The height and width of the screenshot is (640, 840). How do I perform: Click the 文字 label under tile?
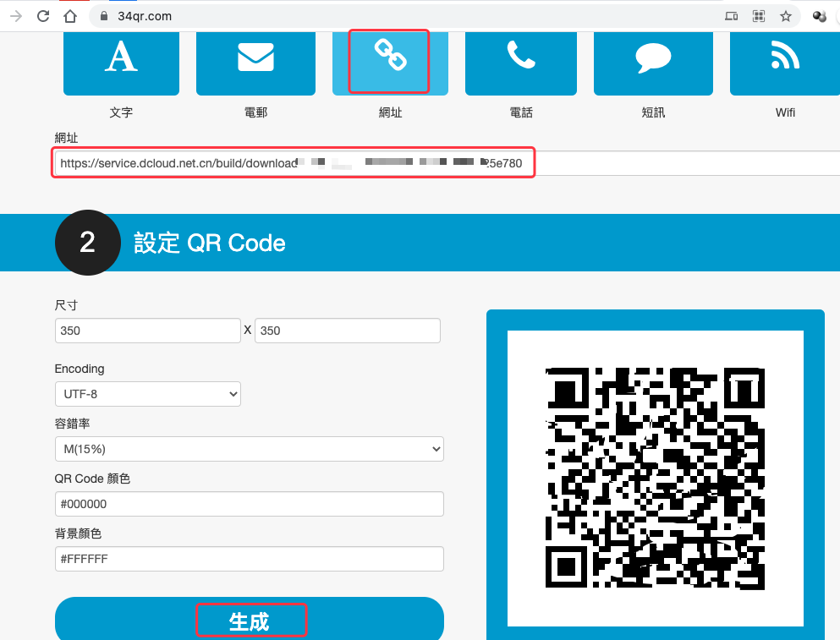point(121,112)
